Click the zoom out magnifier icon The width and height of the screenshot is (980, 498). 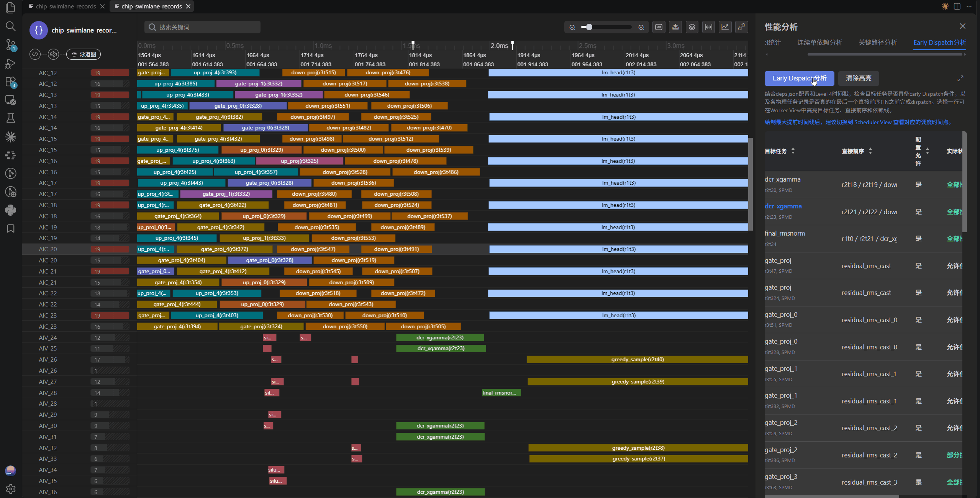tap(572, 27)
